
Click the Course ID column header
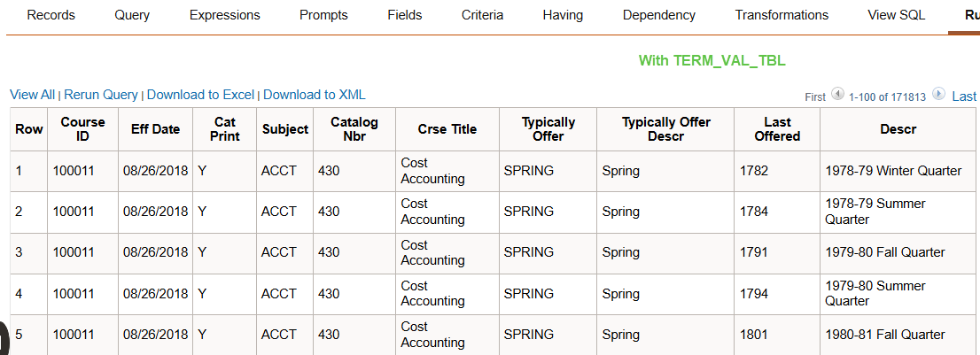point(83,129)
